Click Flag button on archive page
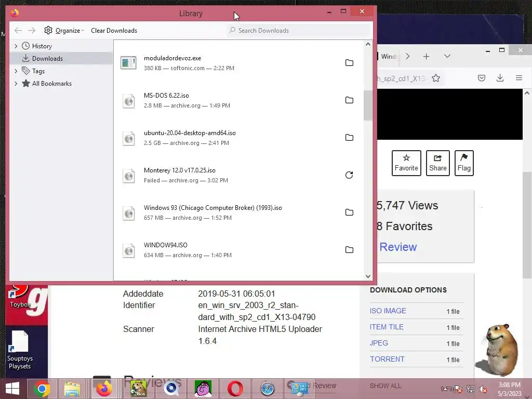This screenshot has width=532, height=399. tap(464, 163)
